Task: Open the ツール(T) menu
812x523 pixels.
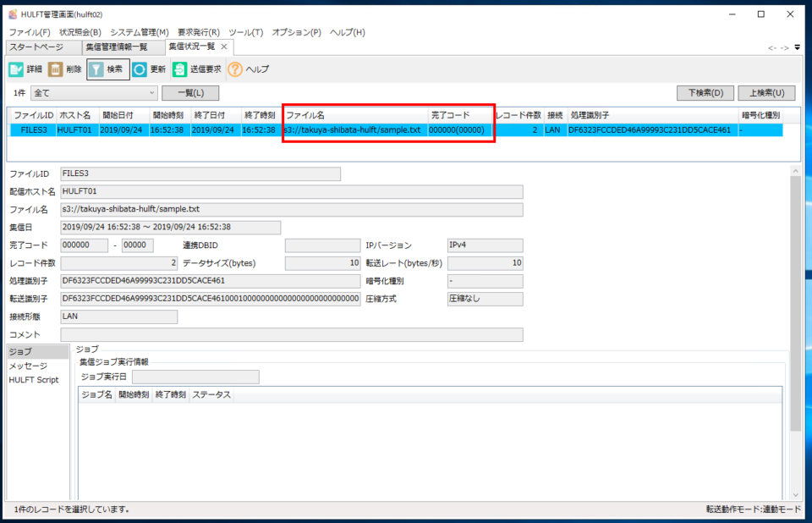Action: click(246, 32)
